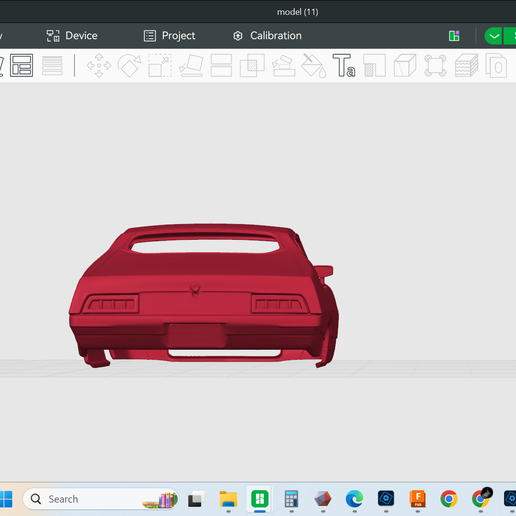Open the Calibration tab

tap(267, 36)
